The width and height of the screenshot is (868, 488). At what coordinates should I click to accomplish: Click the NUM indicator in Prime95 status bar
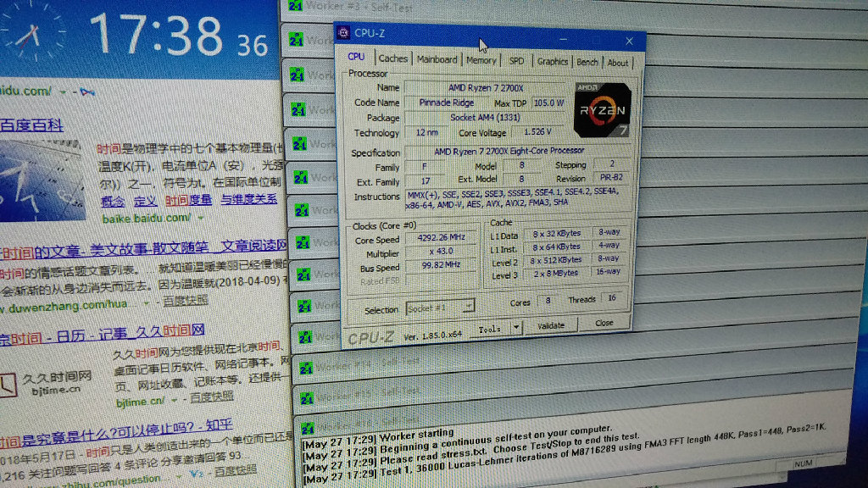pyautogui.click(x=803, y=463)
